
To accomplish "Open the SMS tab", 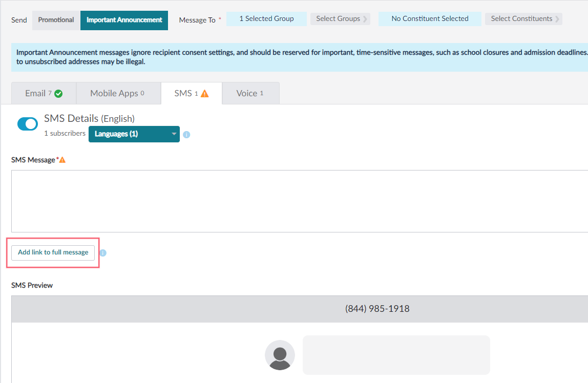I will coord(191,93).
